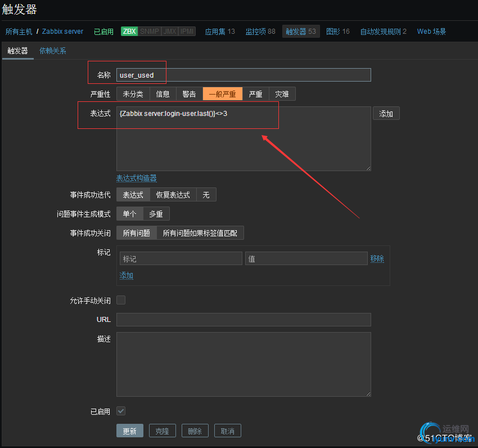
Task: Select 所有问题如果标签值匹配 option
Action: [x=200, y=233]
